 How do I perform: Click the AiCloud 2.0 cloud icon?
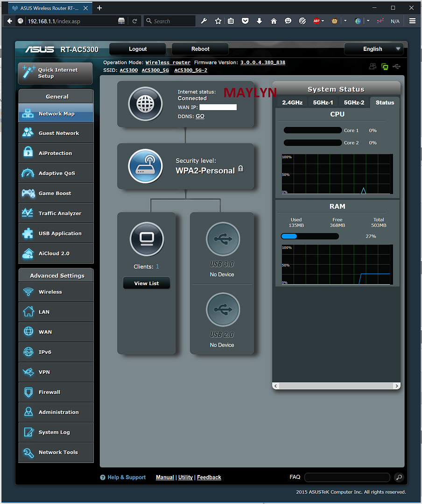(x=28, y=253)
